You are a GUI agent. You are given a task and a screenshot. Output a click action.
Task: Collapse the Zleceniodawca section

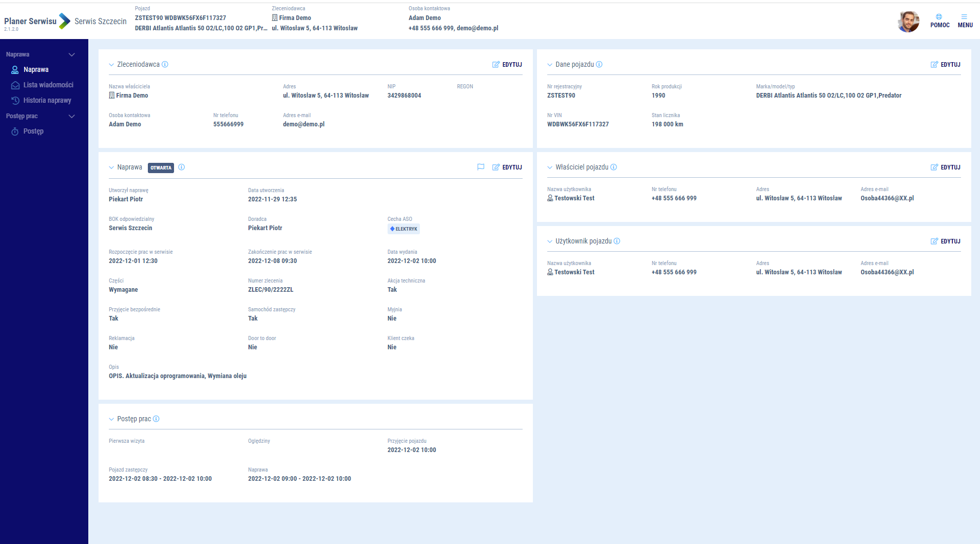click(111, 65)
